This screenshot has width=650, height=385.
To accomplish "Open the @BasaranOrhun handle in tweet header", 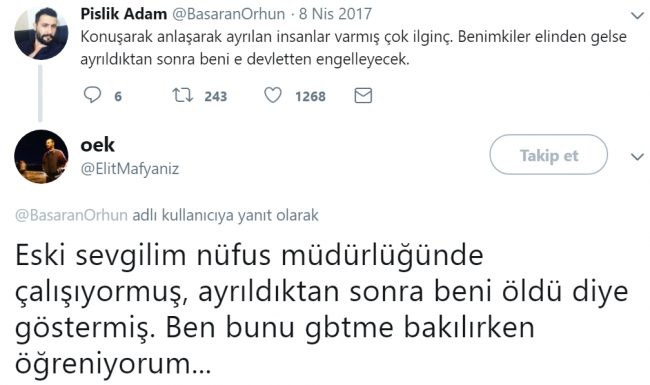I will coord(228,14).
